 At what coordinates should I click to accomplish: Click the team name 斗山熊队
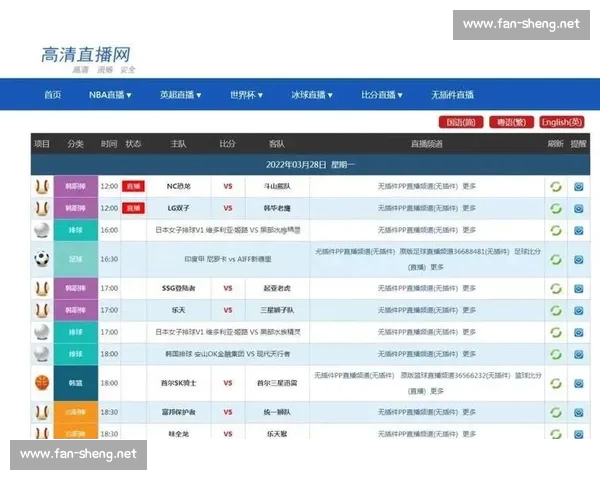pyautogui.click(x=277, y=186)
